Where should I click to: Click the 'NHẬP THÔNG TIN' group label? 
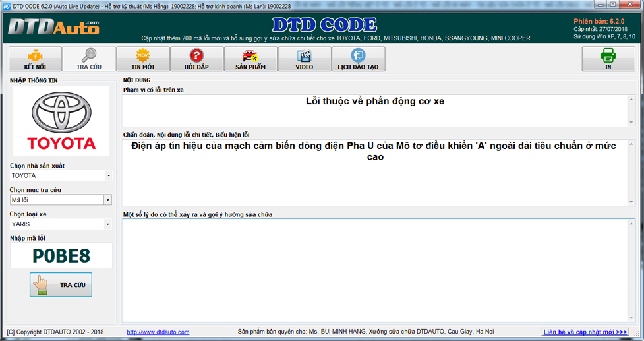[34, 81]
